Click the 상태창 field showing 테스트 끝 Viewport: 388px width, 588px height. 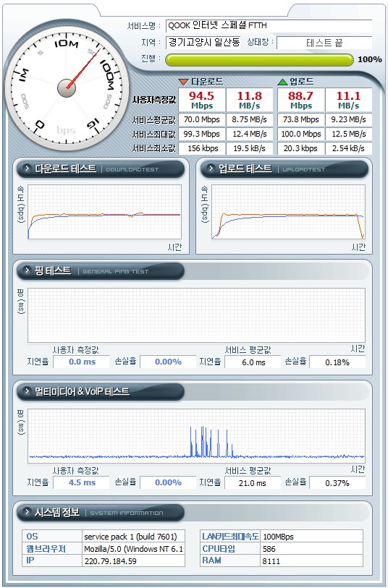pos(324,43)
